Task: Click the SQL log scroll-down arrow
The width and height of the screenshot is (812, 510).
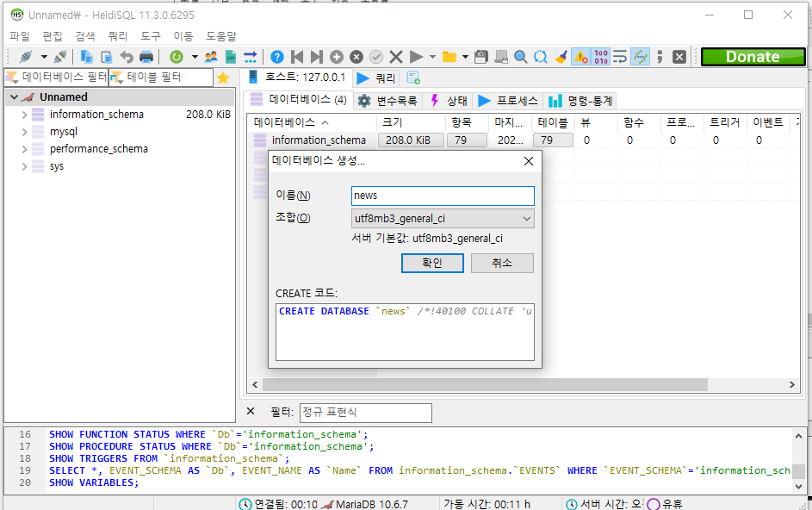Action: tap(798, 487)
